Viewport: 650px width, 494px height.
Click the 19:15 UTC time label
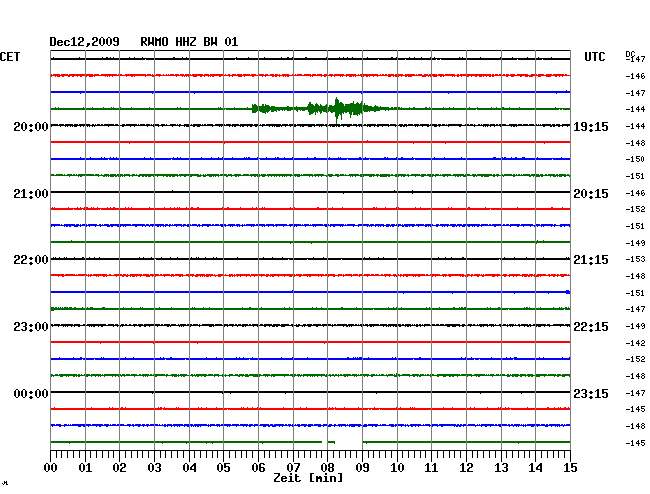(591, 127)
